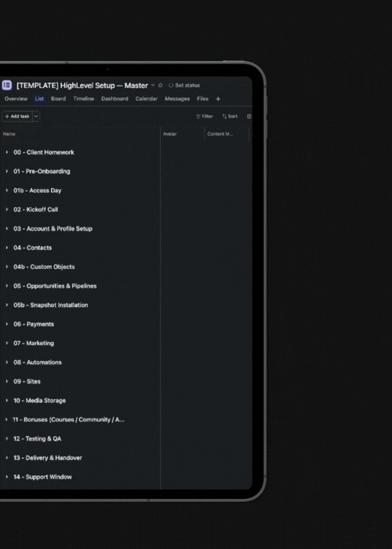The height and width of the screenshot is (549, 392).
Task: Expand the 00 - Client Homework section
Action: point(6,152)
